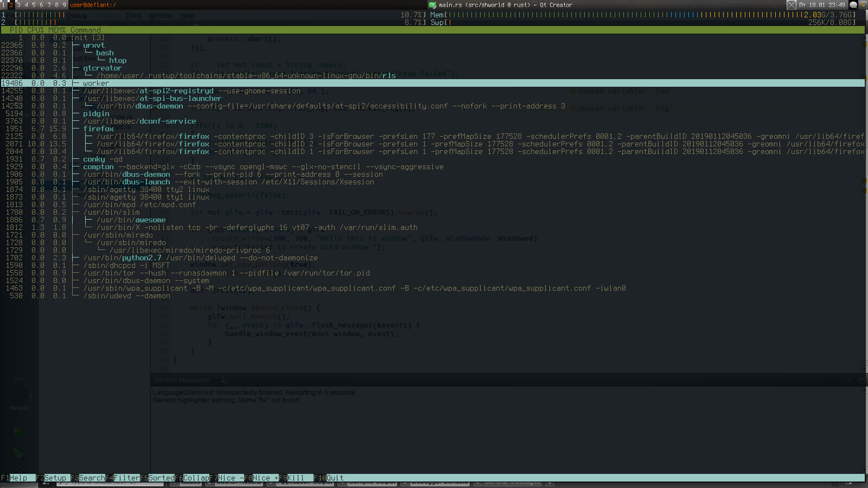Select the dhcpcd process row
Viewport: 868px width, 488px height.
click(432, 265)
